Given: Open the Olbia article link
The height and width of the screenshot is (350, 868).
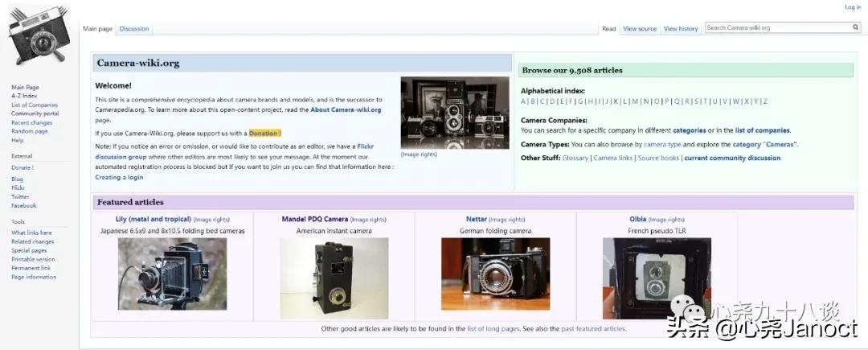Looking at the screenshot, I should click(637, 220).
